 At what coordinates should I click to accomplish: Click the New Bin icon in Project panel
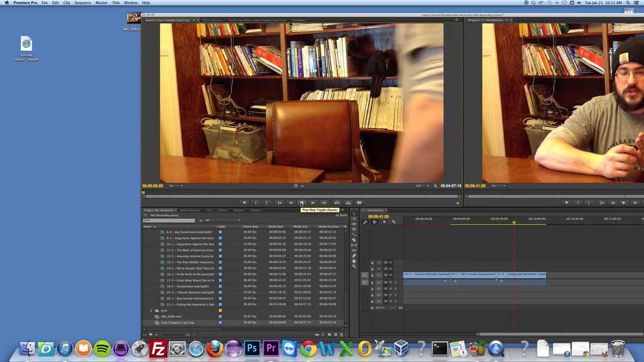(330, 335)
